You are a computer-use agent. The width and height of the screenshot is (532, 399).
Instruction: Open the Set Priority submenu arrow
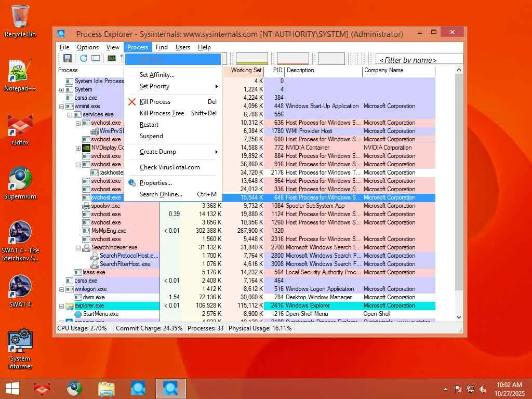[x=216, y=87]
